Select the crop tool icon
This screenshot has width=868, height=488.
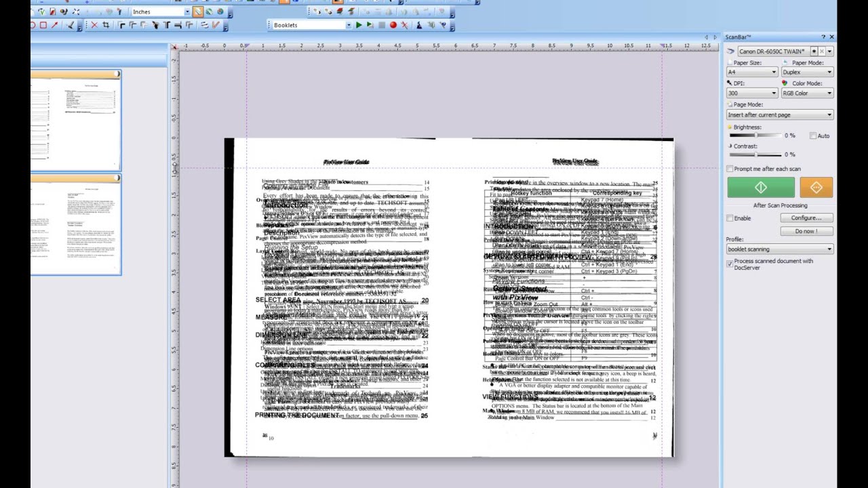[x=105, y=25]
